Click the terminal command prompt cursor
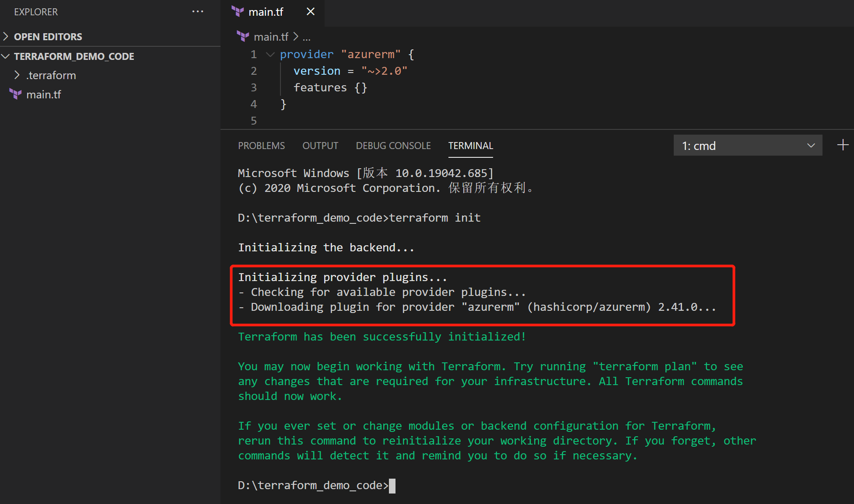The width and height of the screenshot is (854, 504). [392, 486]
